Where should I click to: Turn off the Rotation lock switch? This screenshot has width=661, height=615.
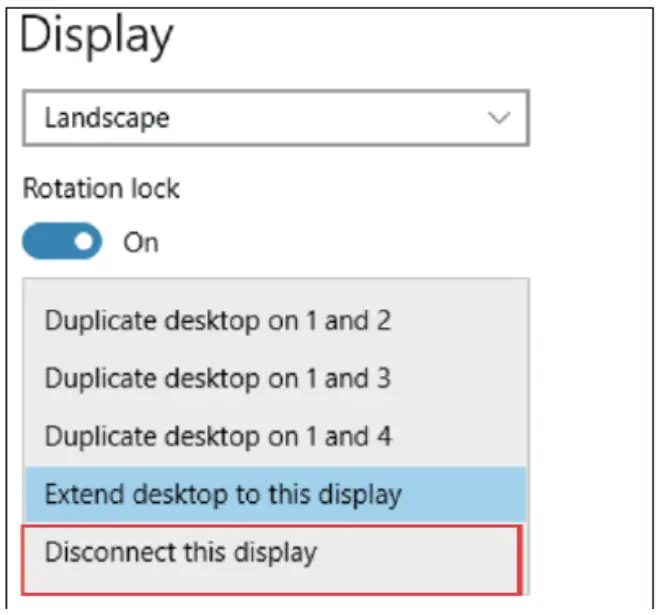tap(62, 241)
